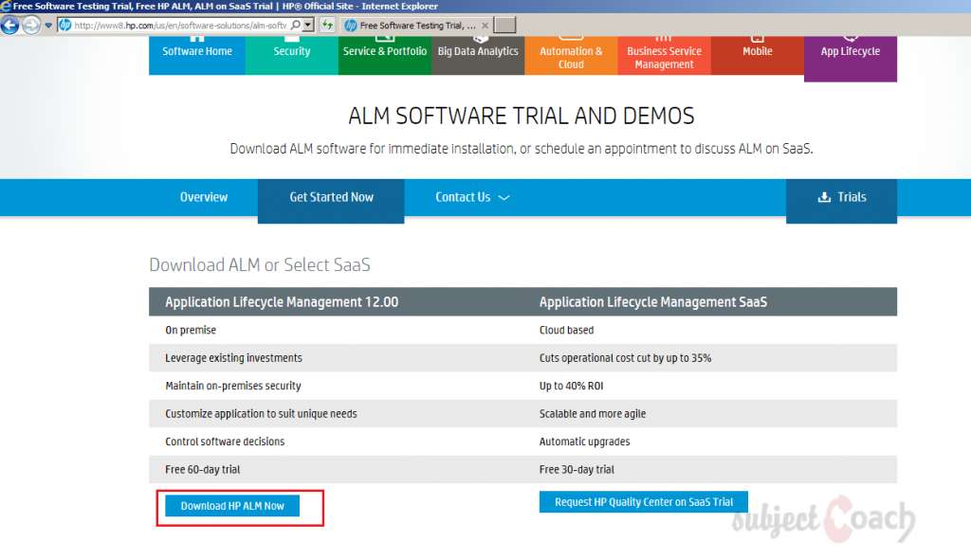Click the Cloud based table cell
The width and height of the screenshot is (971, 560).
coord(567,331)
